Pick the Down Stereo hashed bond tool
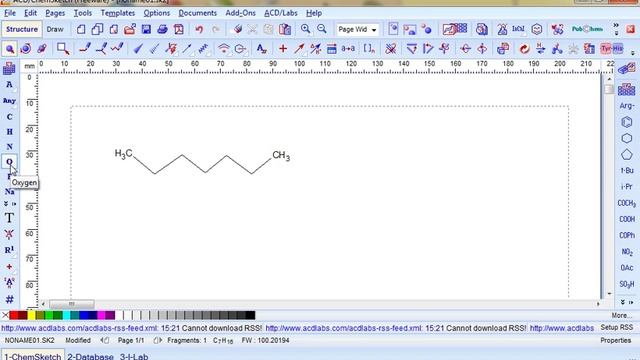This screenshot has width=640, height=360. point(154,49)
